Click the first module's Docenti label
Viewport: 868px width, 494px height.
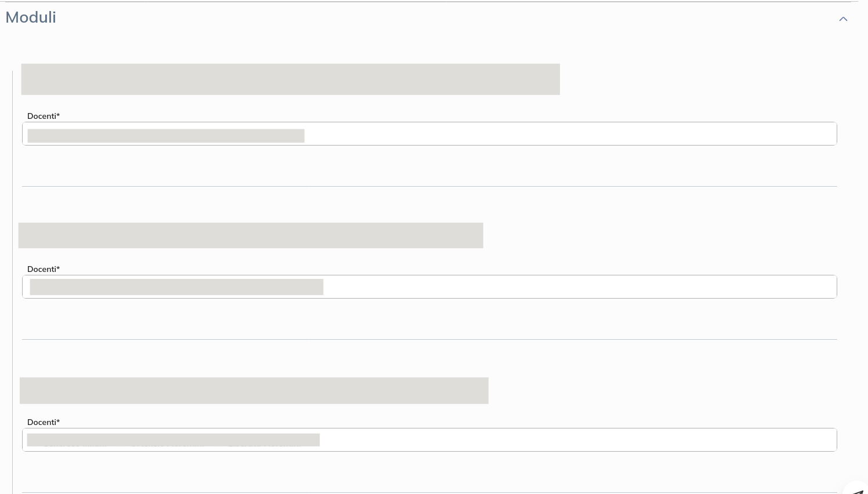pos(44,116)
